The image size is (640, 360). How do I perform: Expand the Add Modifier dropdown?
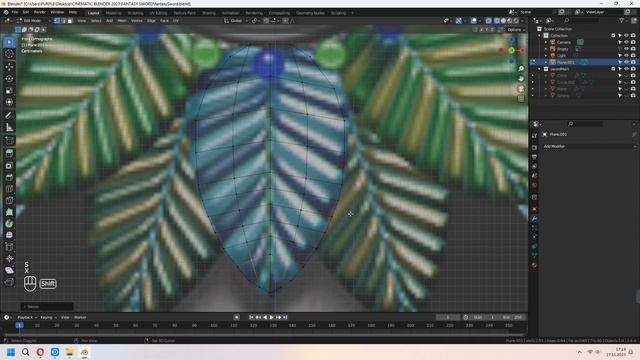coord(589,146)
